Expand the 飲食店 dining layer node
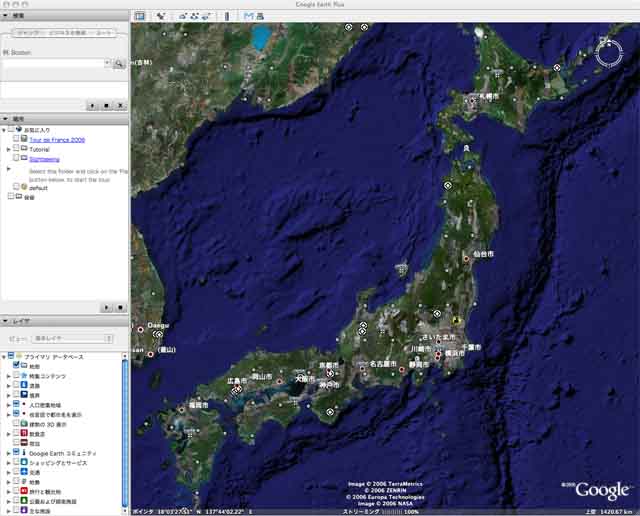 click(9, 434)
